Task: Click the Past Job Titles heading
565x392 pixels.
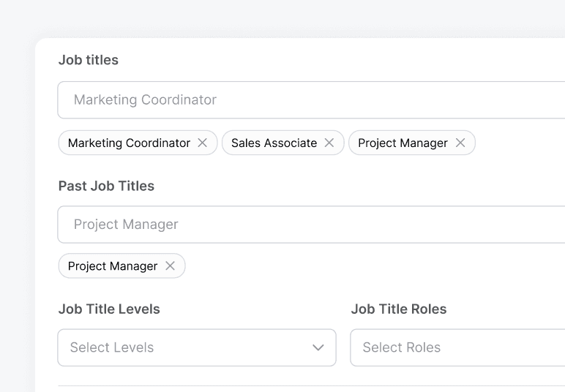Action: 106,186
